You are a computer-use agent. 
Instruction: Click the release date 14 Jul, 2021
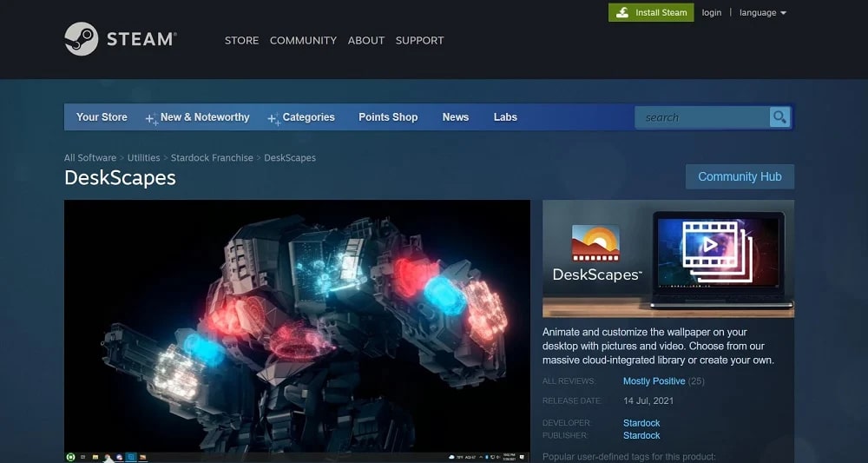click(648, 401)
